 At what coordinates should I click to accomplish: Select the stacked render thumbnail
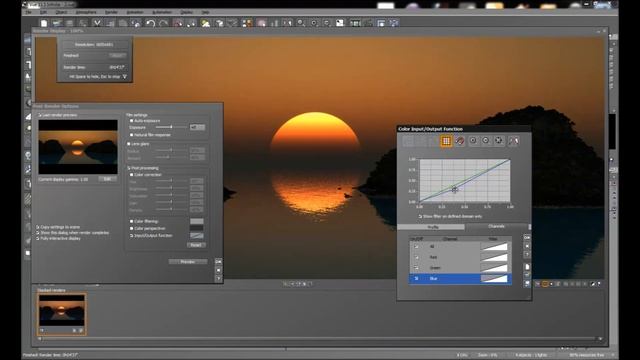[62, 314]
